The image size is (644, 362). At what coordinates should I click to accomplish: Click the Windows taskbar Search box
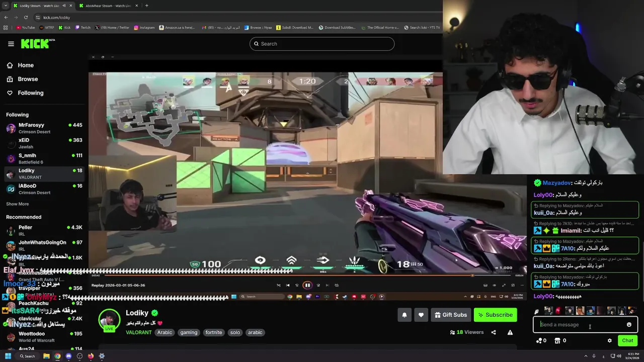coord(27,356)
